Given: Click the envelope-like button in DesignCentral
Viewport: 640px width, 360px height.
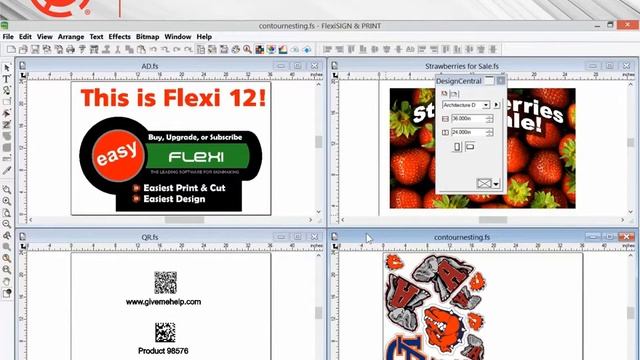Looking at the screenshot, I should click(484, 184).
